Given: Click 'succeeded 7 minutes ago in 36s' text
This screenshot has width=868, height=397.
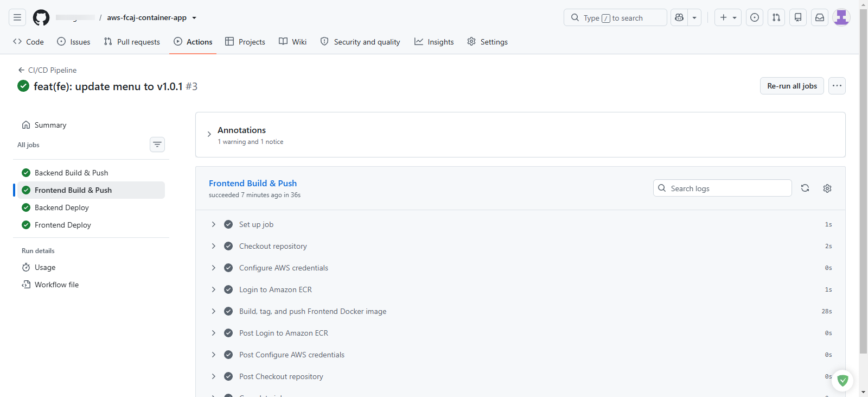Looking at the screenshot, I should (x=254, y=195).
